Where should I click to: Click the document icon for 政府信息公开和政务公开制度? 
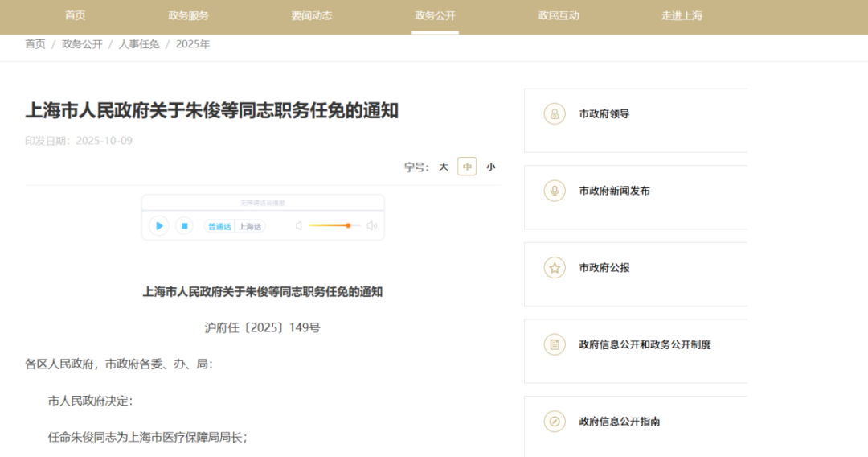coord(554,344)
